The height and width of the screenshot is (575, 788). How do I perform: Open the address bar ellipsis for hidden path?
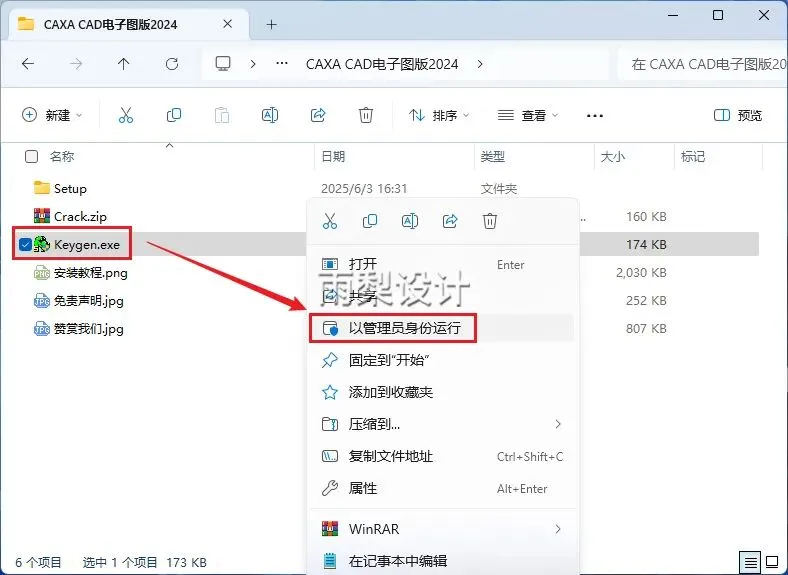click(x=282, y=64)
